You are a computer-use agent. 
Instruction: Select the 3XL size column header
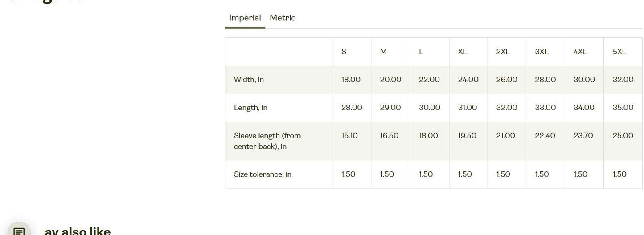tap(541, 52)
